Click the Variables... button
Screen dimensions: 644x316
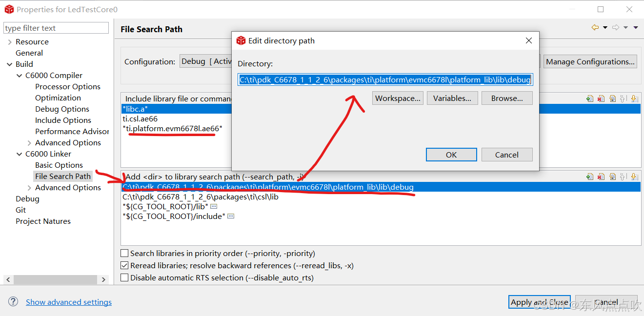[x=452, y=98]
